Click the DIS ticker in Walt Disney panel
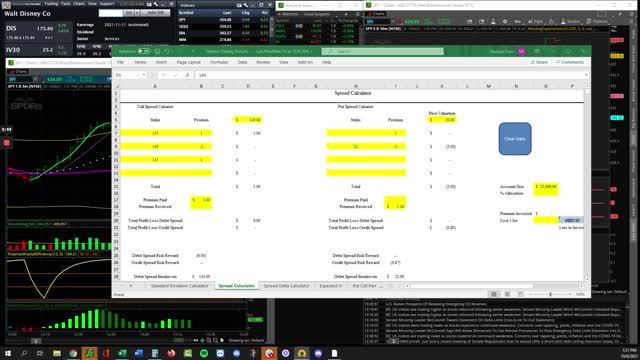The width and height of the screenshot is (640, 360). pos(11,29)
